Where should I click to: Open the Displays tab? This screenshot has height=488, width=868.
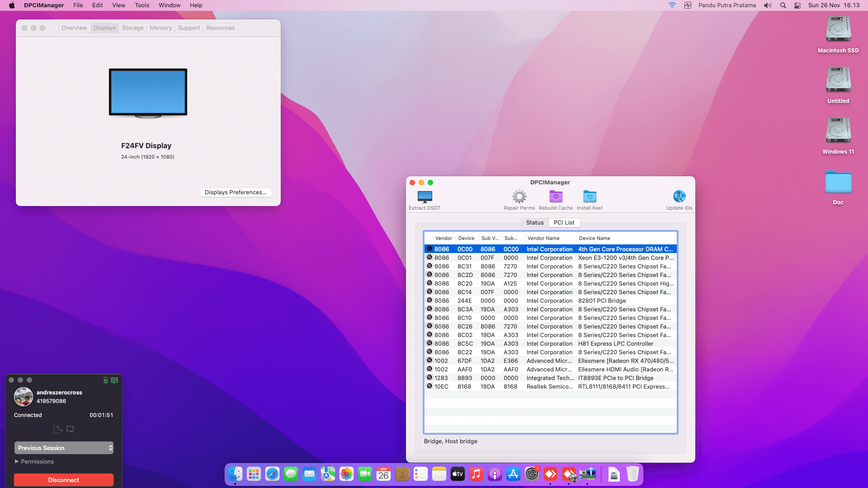[104, 28]
